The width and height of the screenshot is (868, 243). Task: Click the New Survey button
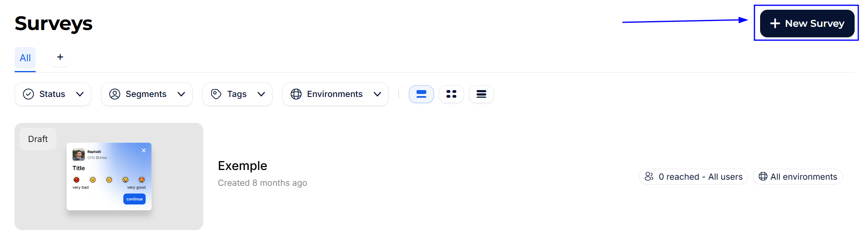(x=807, y=24)
